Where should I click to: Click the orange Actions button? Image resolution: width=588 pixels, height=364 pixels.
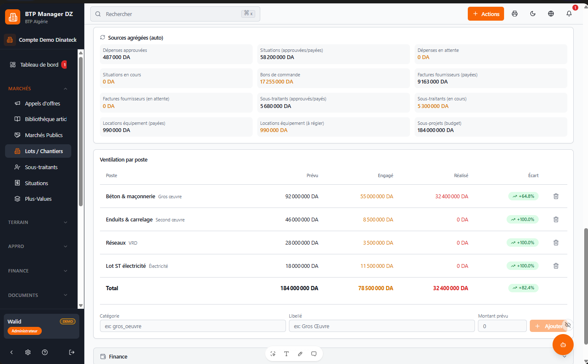tap(486, 14)
